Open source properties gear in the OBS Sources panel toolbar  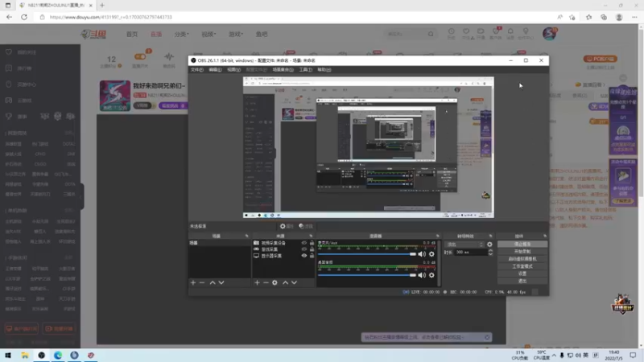pos(275,283)
